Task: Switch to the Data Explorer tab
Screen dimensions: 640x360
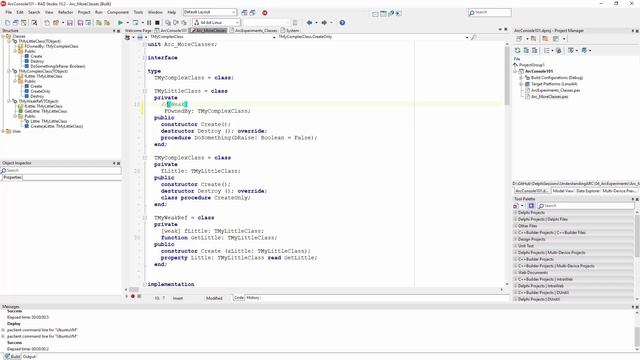Action: click(x=588, y=191)
